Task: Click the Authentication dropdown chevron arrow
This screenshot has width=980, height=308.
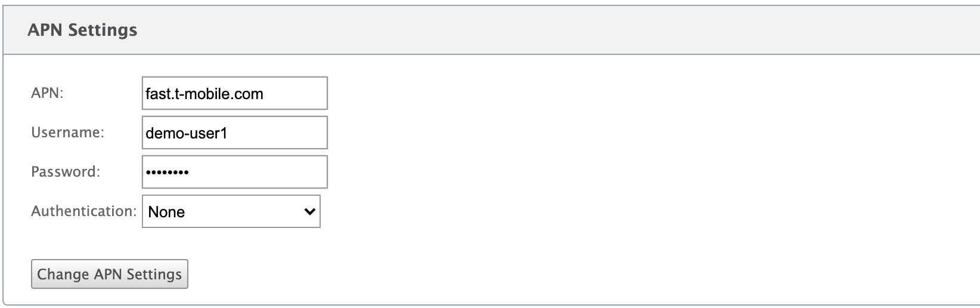Action: (x=309, y=211)
